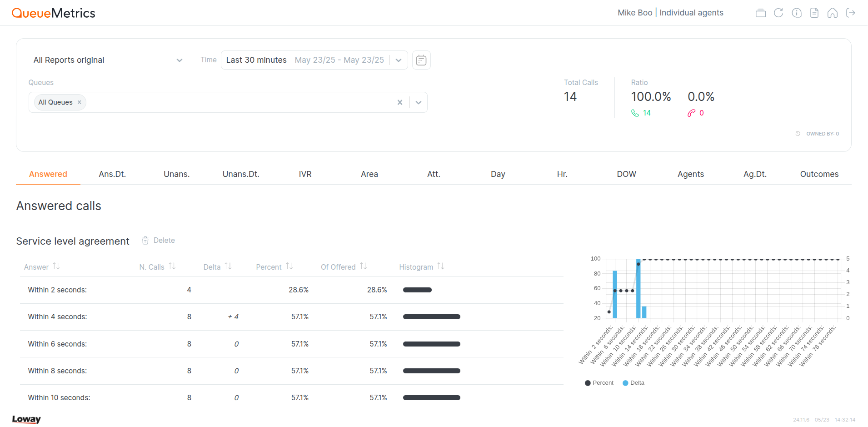The width and height of the screenshot is (868, 427).
Task: Open saved reports with the archive icon
Action: point(760,13)
